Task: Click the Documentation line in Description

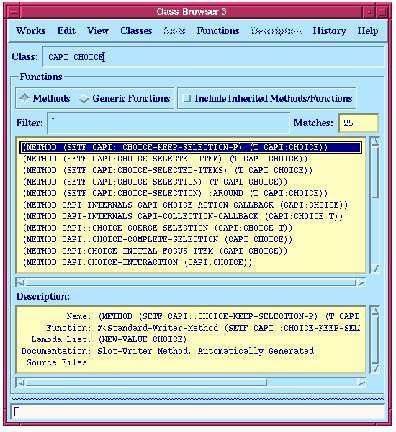Action: click(168, 351)
